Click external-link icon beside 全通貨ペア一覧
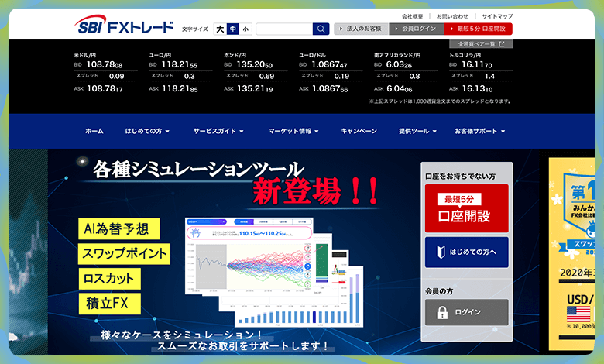604x364 pixels. (501, 44)
